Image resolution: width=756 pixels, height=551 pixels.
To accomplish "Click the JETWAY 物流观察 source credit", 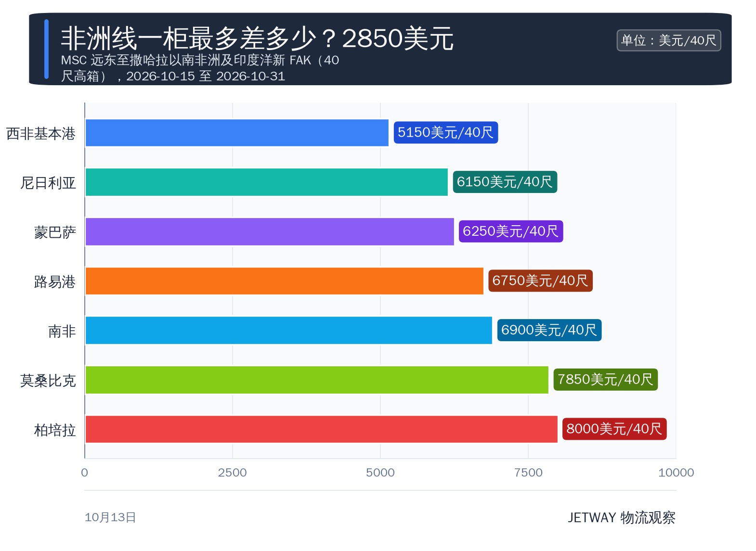I will pos(622,518).
